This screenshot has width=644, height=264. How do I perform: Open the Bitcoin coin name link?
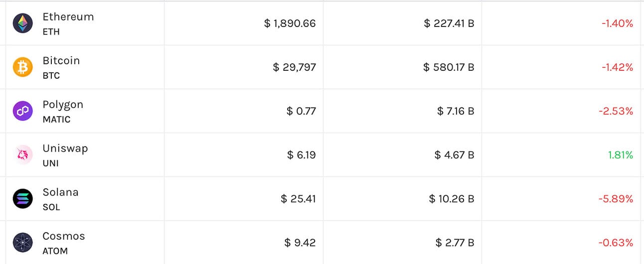61,61
